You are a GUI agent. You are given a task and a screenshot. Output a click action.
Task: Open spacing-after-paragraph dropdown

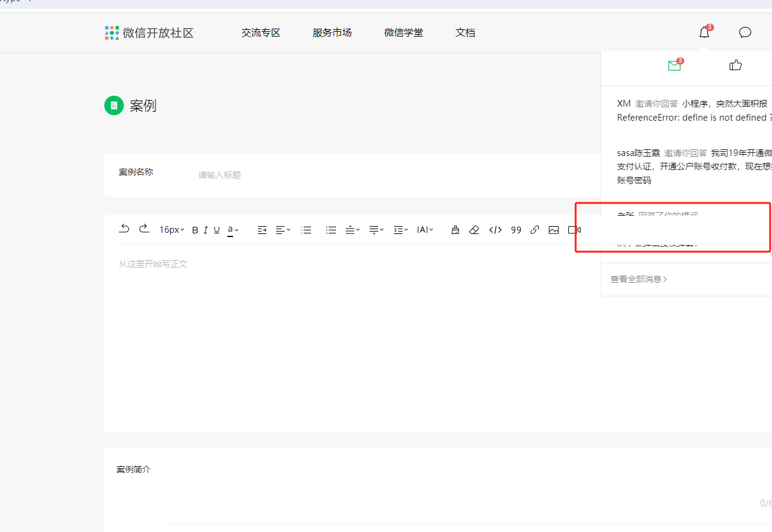point(376,230)
